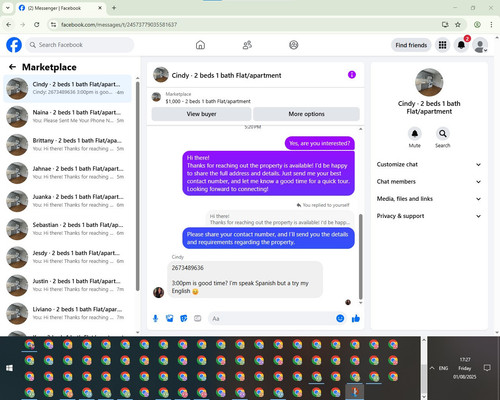Go back in browser history
500x400 pixels.
[9, 25]
